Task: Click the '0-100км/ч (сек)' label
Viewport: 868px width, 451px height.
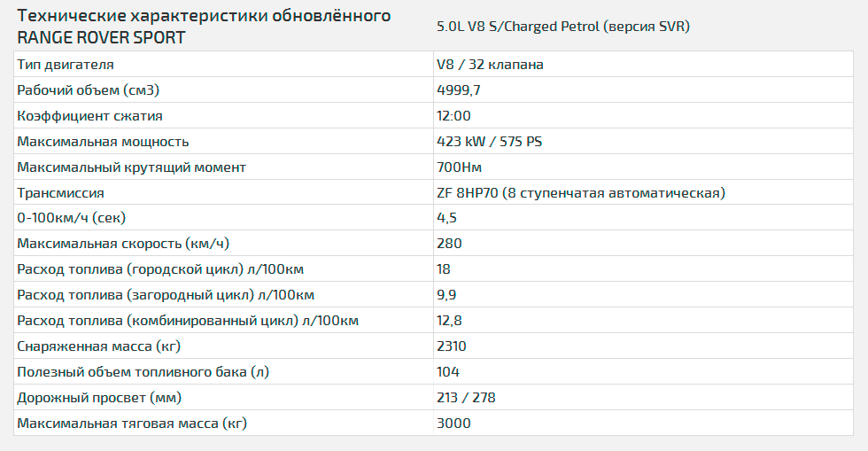Action: [72, 218]
